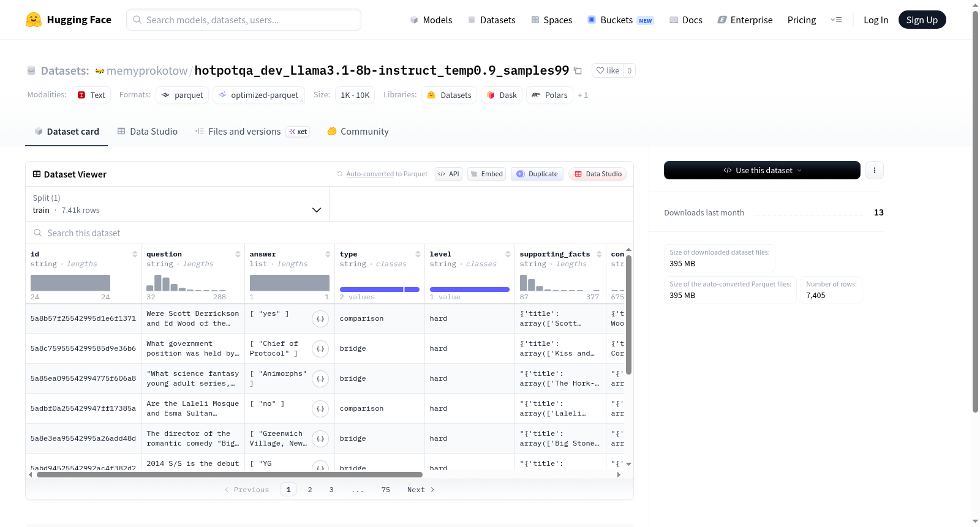Open the memyprokotow profile link
The image size is (980, 527).
147,71
